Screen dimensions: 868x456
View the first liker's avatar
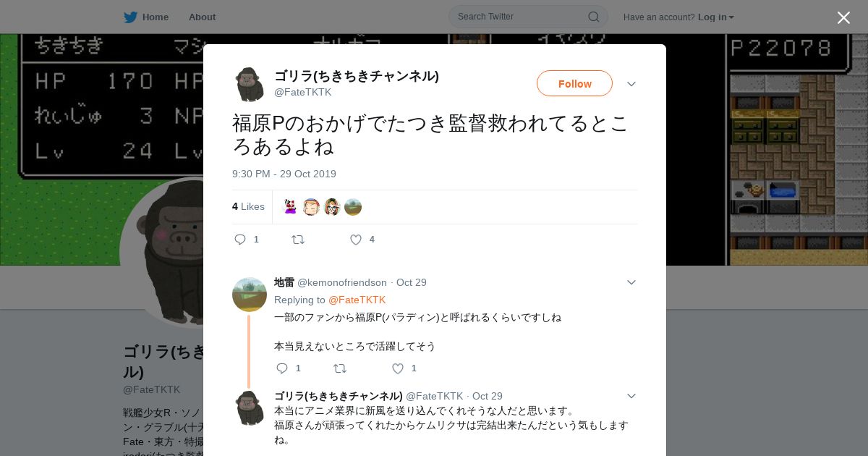point(290,207)
